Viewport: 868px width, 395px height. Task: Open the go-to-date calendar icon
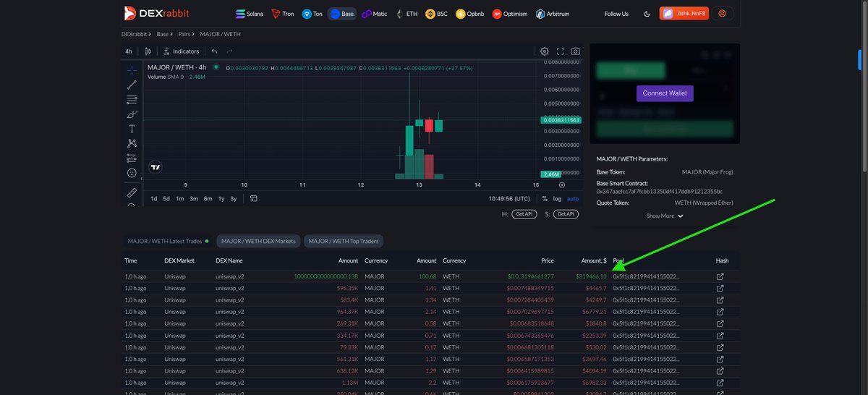[x=254, y=198]
